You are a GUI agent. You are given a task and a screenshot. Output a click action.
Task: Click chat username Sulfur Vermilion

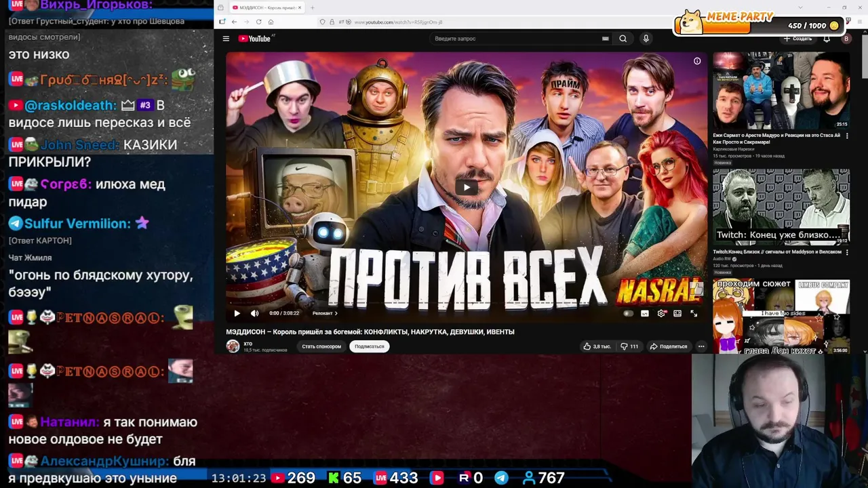click(x=77, y=223)
